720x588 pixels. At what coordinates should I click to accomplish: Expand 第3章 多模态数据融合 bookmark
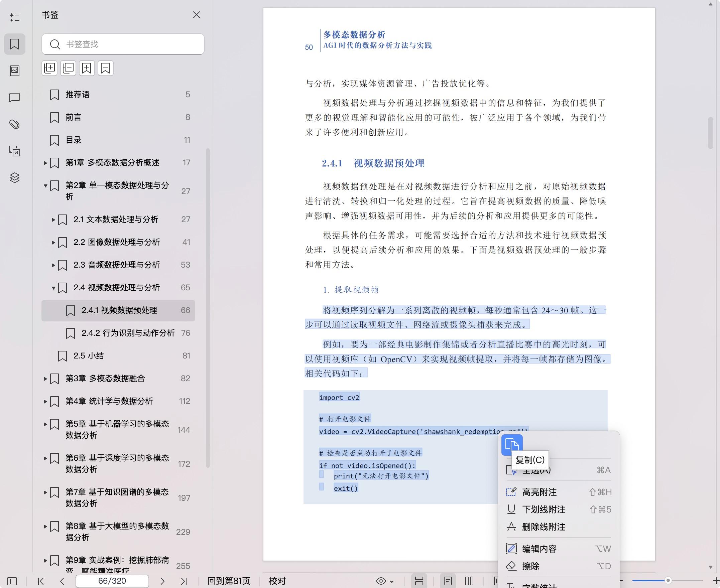45,379
